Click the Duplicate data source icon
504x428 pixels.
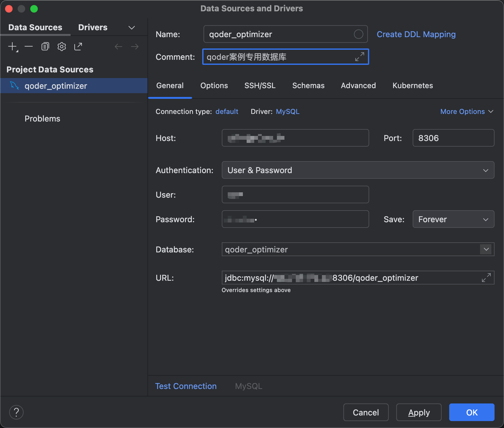click(45, 47)
